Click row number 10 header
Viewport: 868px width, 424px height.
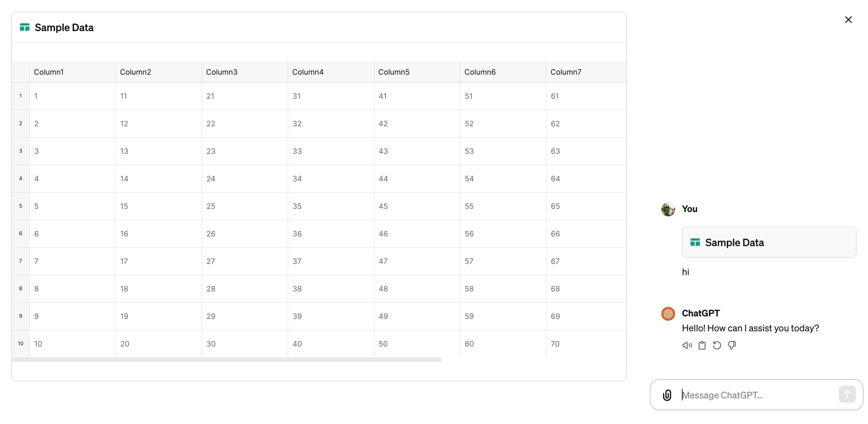[20, 344]
